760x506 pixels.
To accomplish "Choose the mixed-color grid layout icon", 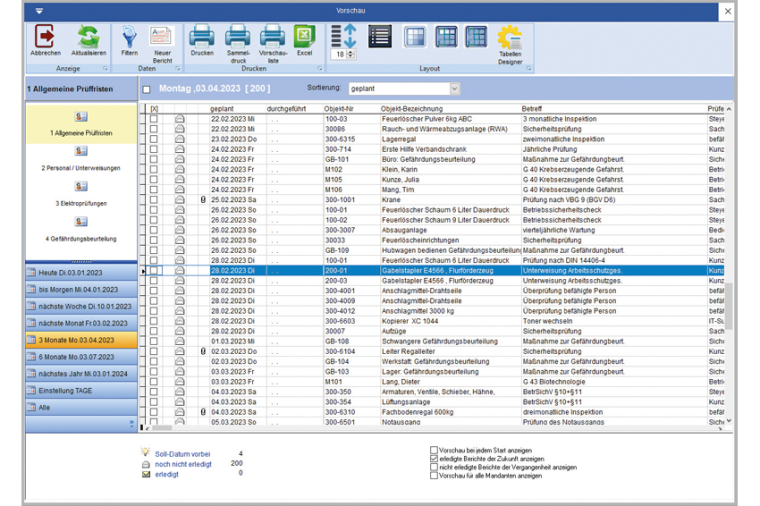I will pyautogui.click(x=476, y=36).
